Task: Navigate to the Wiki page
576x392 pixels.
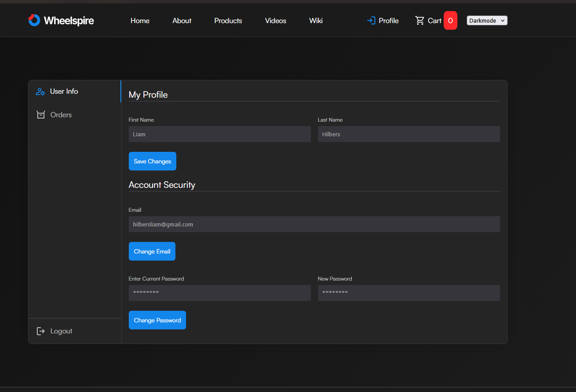Action: coord(316,20)
